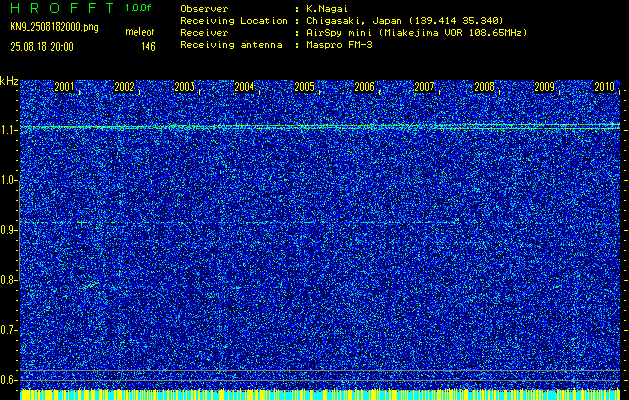Click the location Chigasaki, Japan coordinates
This screenshot has width=629, height=400.
(405, 21)
